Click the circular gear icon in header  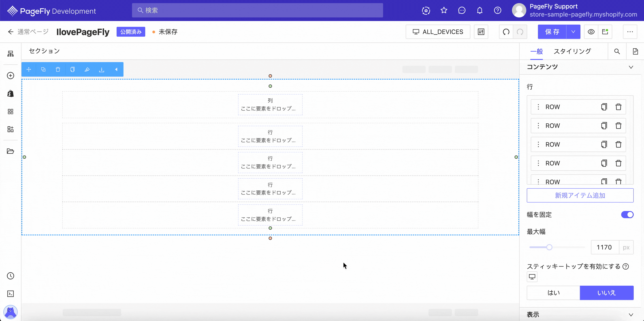(426, 11)
